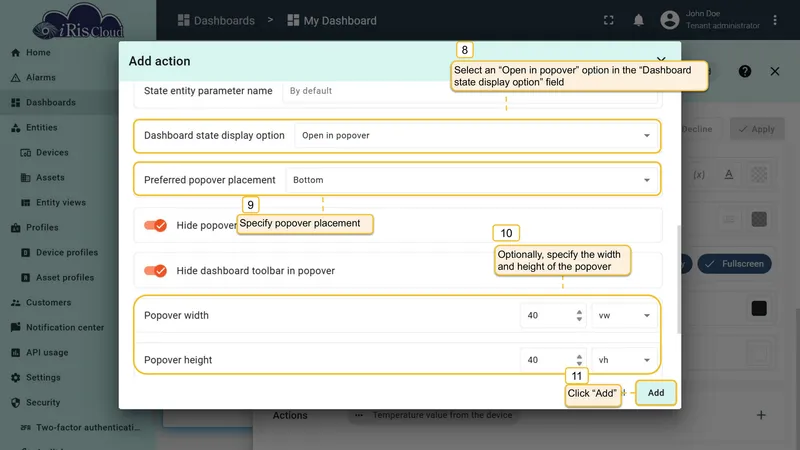This screenshot has height=450, width=800.
Task: Close the Add action dialog
Action: 661,61
